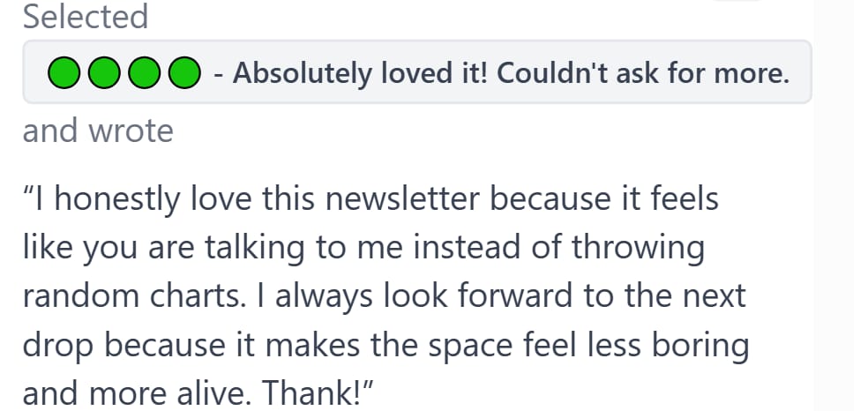
Task: Click the quote line starting 'I honestly love'
Action: point(370,199)
